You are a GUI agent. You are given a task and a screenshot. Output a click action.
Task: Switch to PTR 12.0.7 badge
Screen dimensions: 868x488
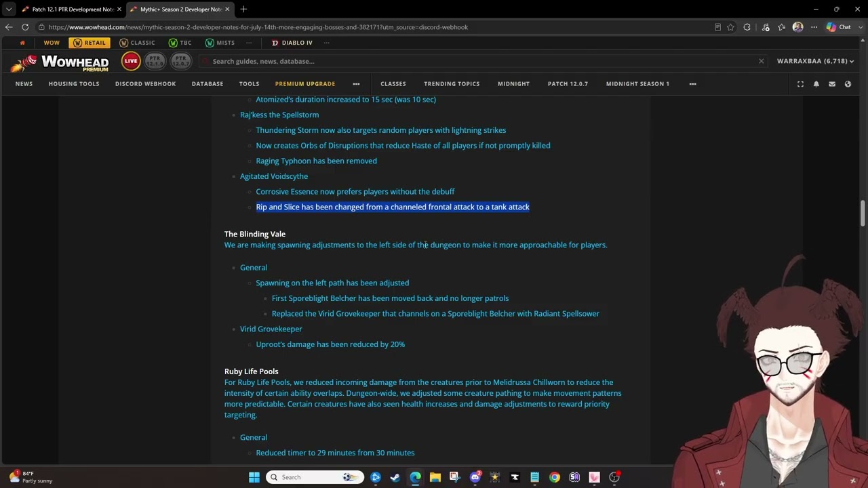[x=180, y=61]
